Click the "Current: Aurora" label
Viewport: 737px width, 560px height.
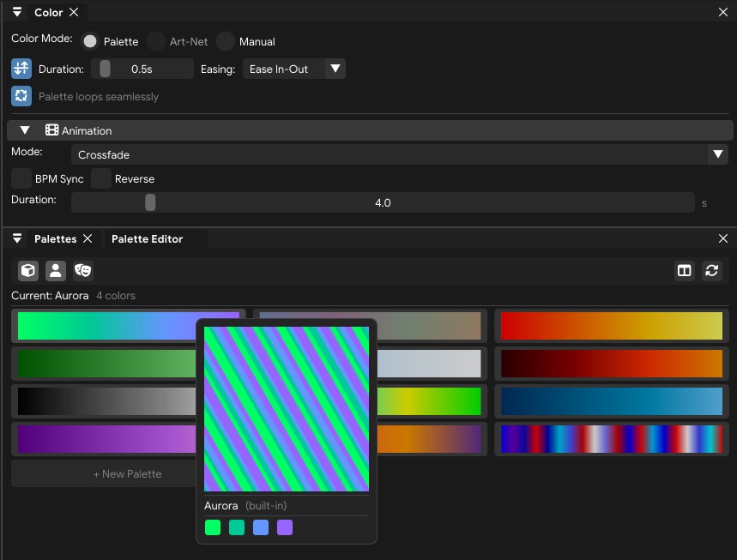tap(50, 296)
